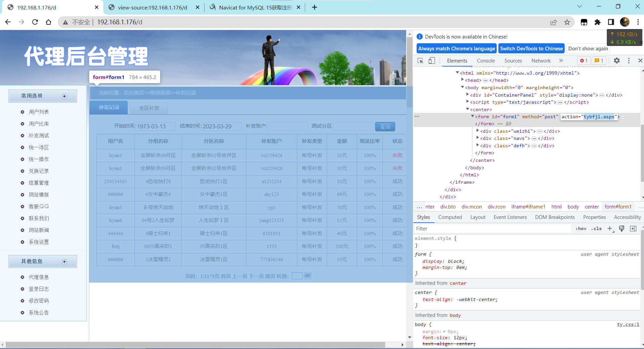The width and height of the screenshot is (644, 349).
Task: Open 补发测试 in the sidebar
Action: coord(39,135)
